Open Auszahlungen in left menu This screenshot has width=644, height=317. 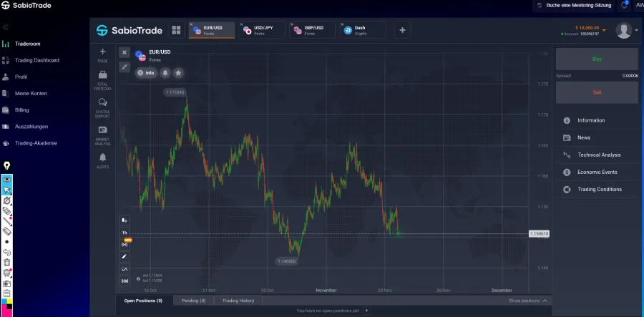tap(31, 127)
